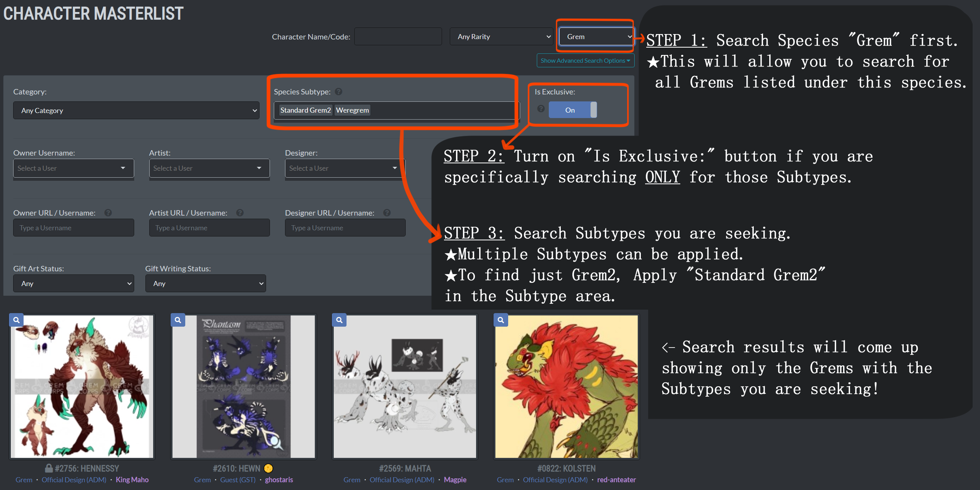The height and width of the screenshot is (490, 980).
Task: Open the Owner Username selector
Action: pyautogui.click(x=70, y=168)
